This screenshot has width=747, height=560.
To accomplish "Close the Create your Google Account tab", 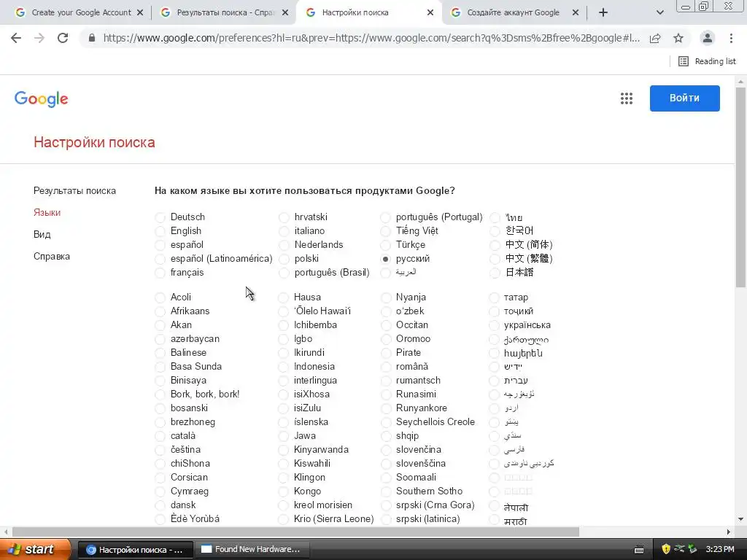I will point(140,13).
